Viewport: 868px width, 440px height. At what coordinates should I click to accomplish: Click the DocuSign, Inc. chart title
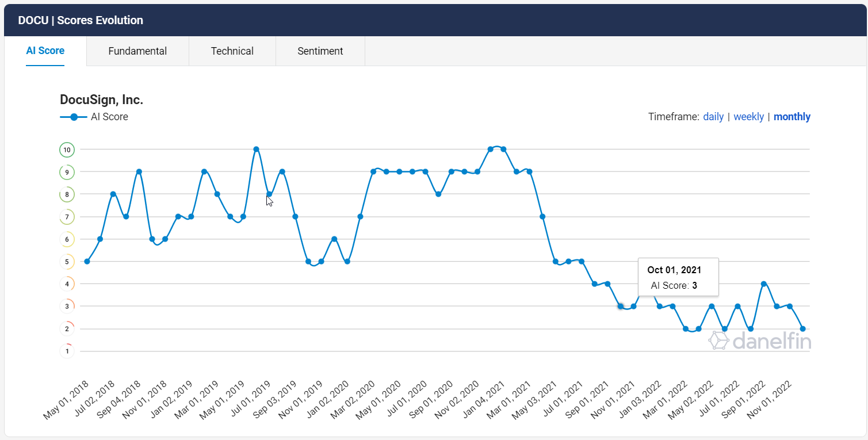coord(101,100)
